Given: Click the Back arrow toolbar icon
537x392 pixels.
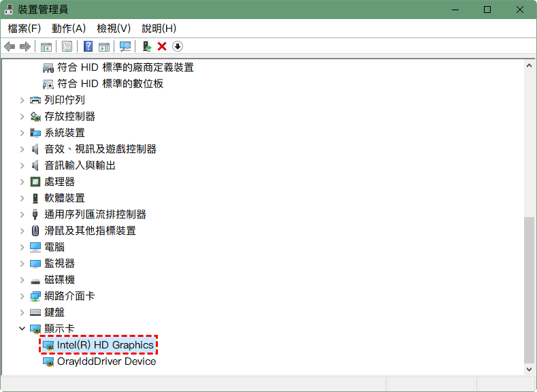Looking at the screenshot, I should (x=10, y=46).
